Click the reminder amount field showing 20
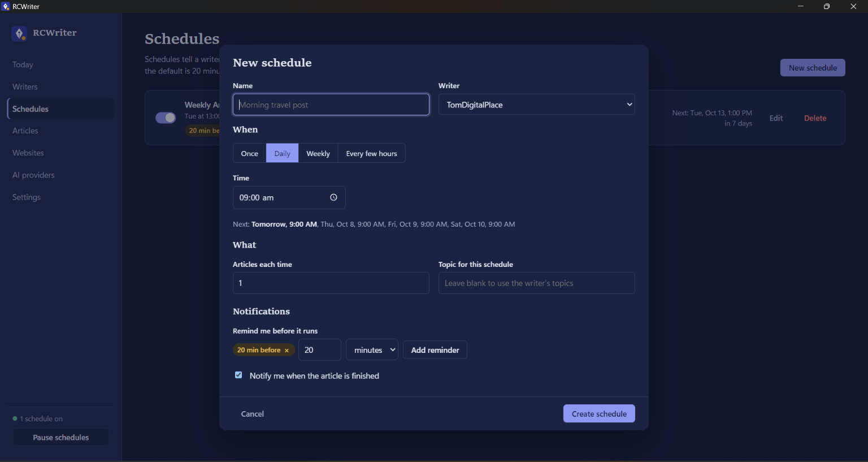The image size is (868, 462). click(320, 350)
